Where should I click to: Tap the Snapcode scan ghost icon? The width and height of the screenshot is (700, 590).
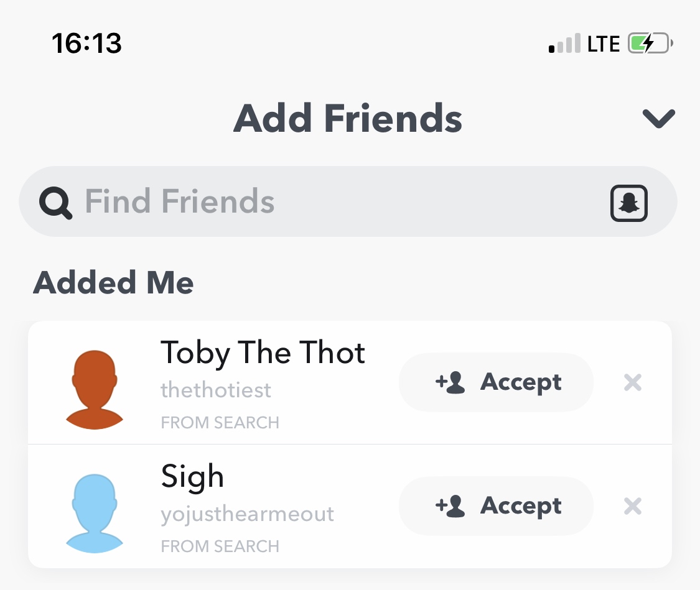tap(629, 203)
